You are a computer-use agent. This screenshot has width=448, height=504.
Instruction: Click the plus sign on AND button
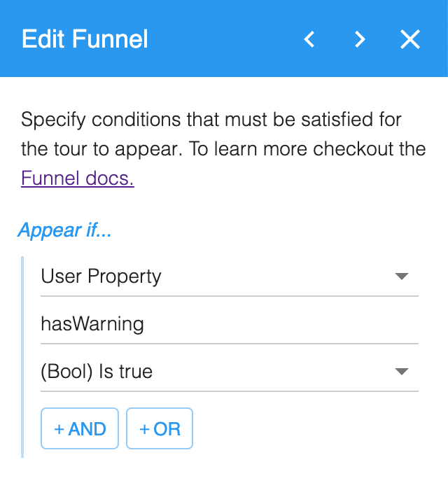[59, 429]
